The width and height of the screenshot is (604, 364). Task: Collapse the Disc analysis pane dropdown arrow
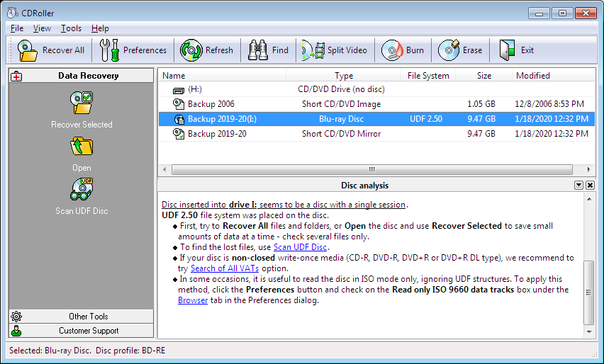click(x=578, y=186)
